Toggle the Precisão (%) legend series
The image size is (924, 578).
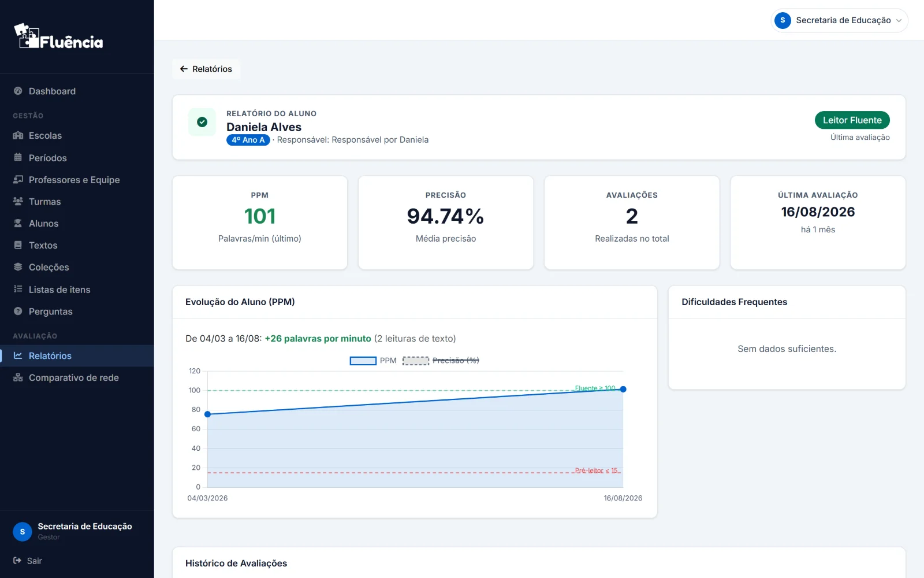(x=441, y=361)
